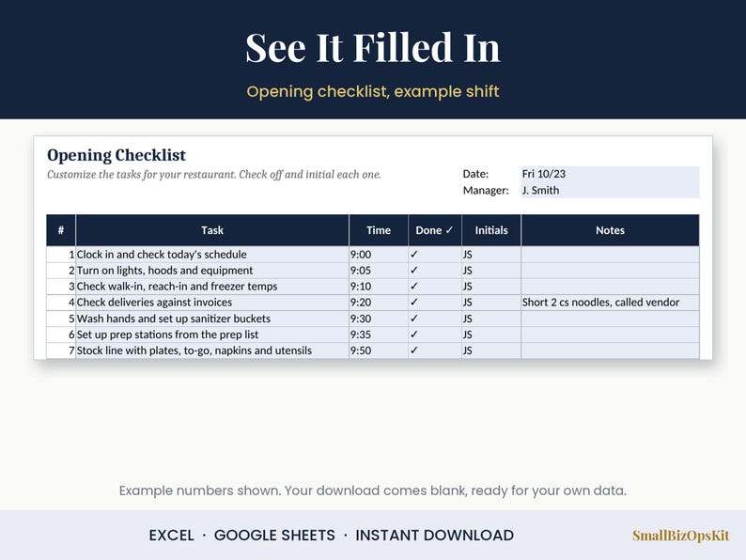Click the # column header
Screen dimensions: 746x560
coord(61,230)
